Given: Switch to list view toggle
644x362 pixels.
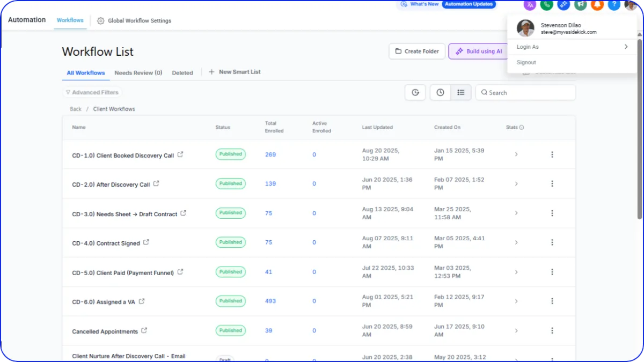Looking at the screenshot, I should 460,92.
